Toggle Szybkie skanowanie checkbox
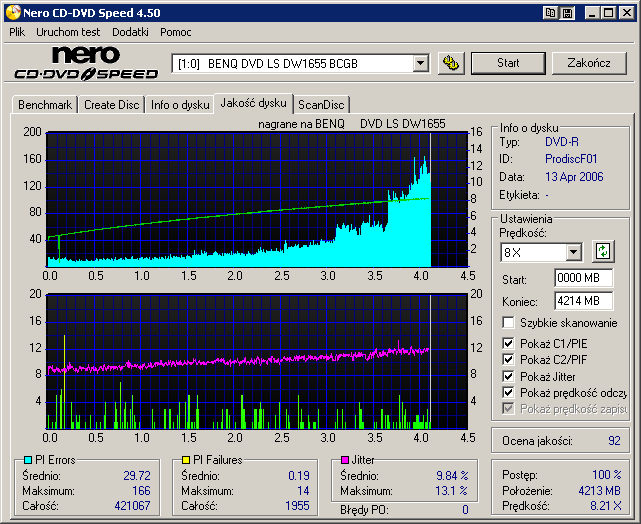641x524 pixels. point(508,322)
